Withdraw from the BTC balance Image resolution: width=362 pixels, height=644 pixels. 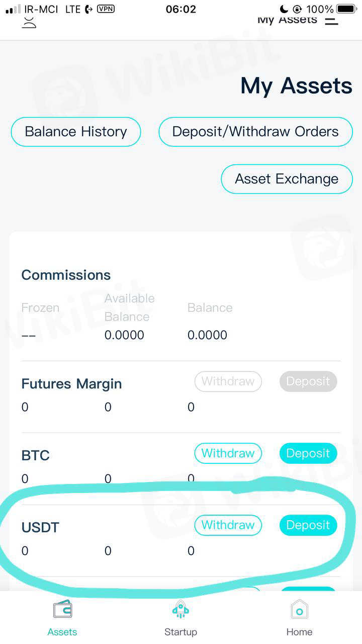click(x=228, y=453)
